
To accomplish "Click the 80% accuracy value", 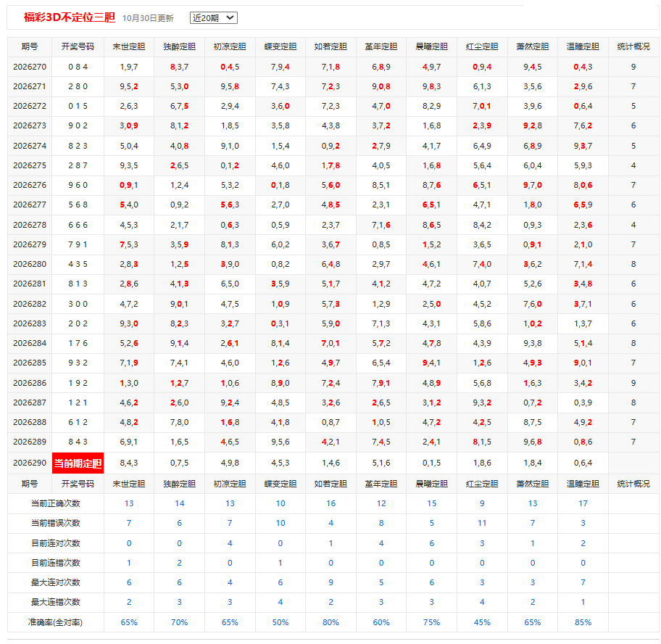I will coord(331,622).
